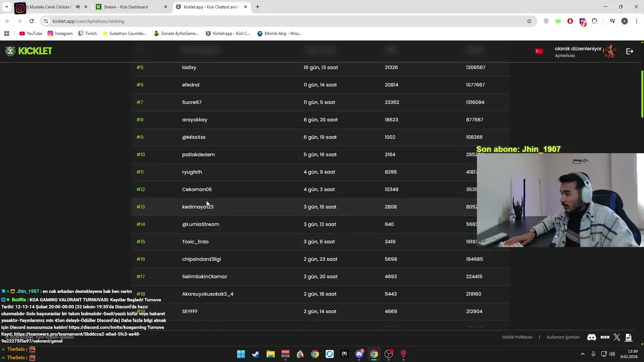644x362 pixels.
Task: Launch Steam from the taskbar
Action: 256,354
